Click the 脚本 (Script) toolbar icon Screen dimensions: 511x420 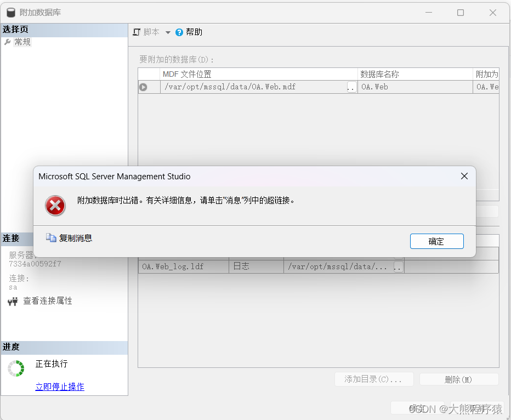coord(135,32)
